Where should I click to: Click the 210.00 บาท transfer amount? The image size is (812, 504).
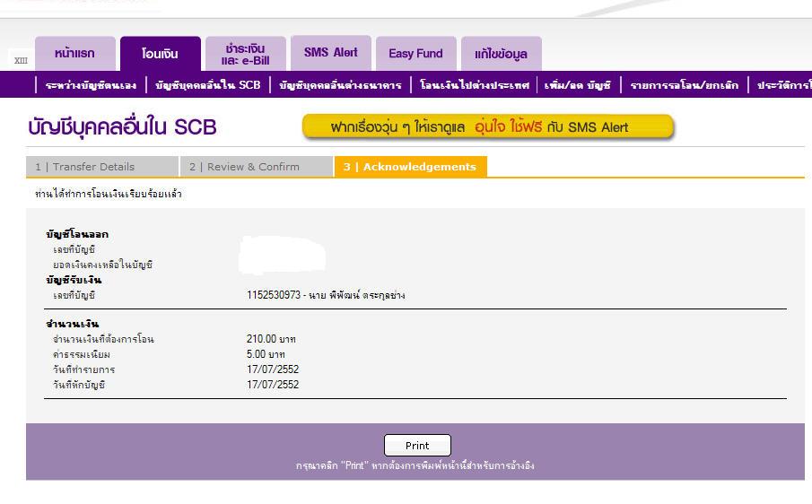pyautogui.click(x=271, y=339)
